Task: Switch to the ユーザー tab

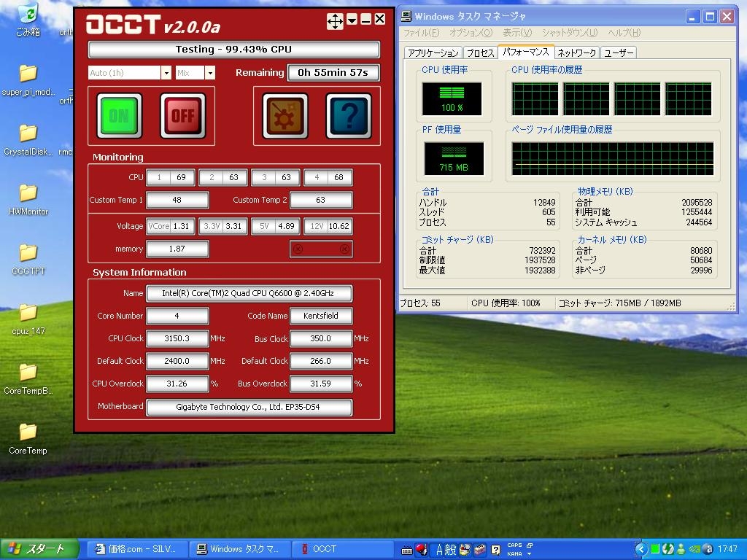Action: point(619,52)
